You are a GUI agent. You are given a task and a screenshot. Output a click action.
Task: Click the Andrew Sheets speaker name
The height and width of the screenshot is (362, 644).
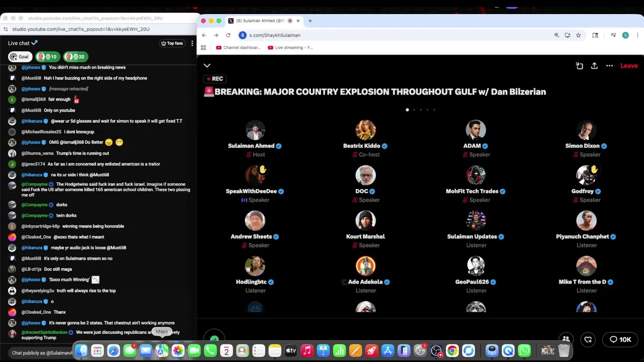[x=251, y=236]
